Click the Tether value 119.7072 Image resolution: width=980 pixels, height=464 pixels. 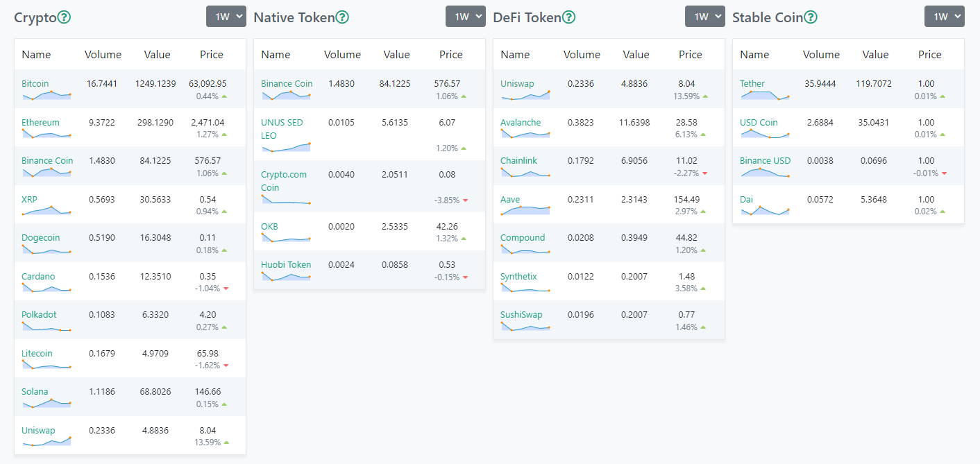[873, 83]
